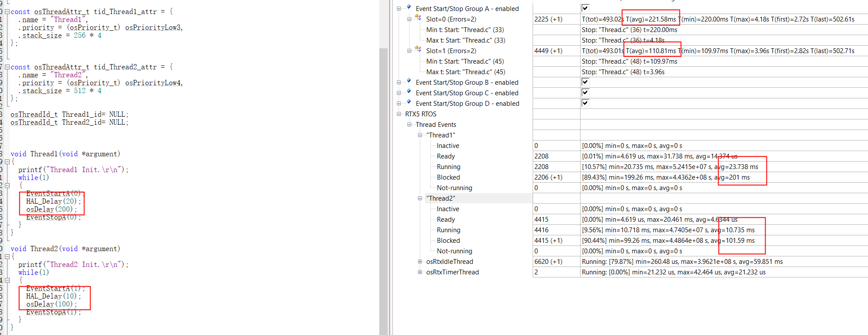Expand the osRtxTimerThread node
Screen dimensions: 868x335
click(x=420, y=272)
